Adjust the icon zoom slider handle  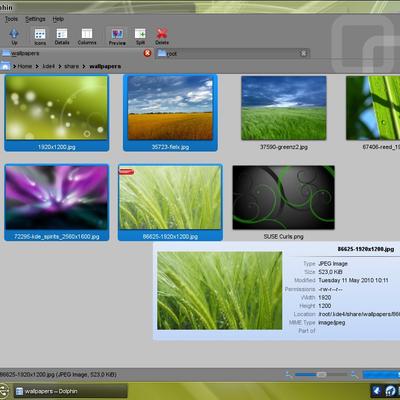click(321, 375)
